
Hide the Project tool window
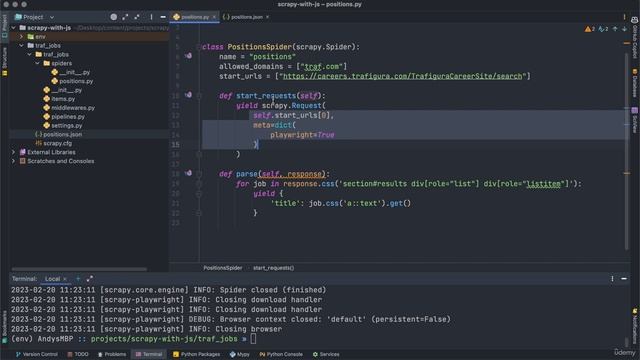[x=163, y=17]
